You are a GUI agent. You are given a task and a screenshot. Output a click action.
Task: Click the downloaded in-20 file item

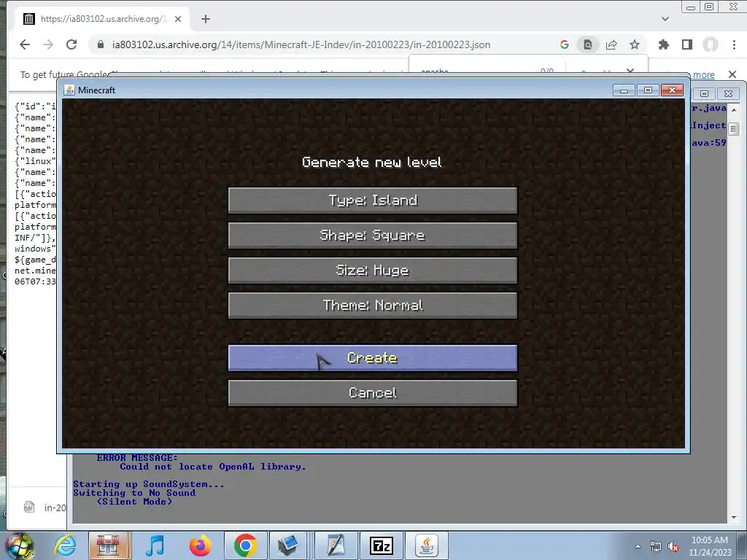[44, 507]
